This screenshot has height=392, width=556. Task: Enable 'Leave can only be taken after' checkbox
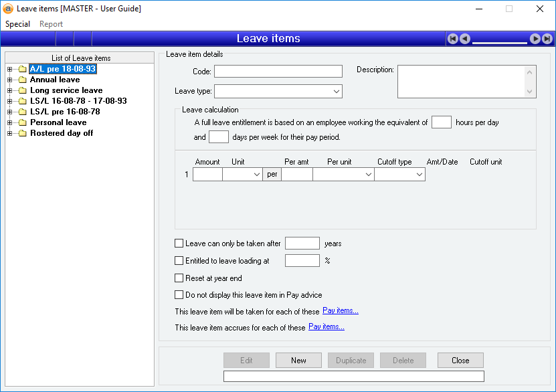pos(179,243)
